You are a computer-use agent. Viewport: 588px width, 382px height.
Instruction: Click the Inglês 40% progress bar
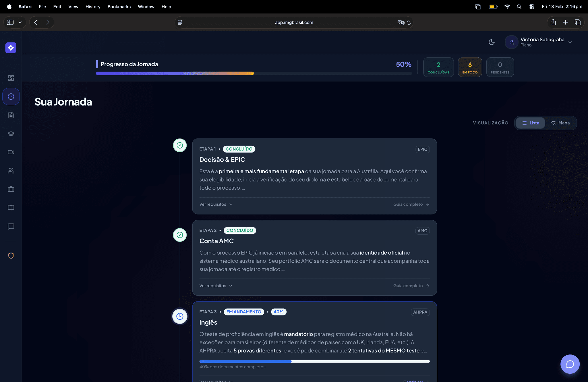314,361
